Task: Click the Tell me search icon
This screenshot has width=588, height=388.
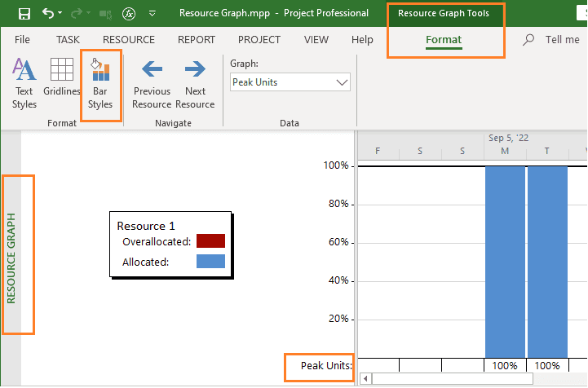Action: pos(528,40)
